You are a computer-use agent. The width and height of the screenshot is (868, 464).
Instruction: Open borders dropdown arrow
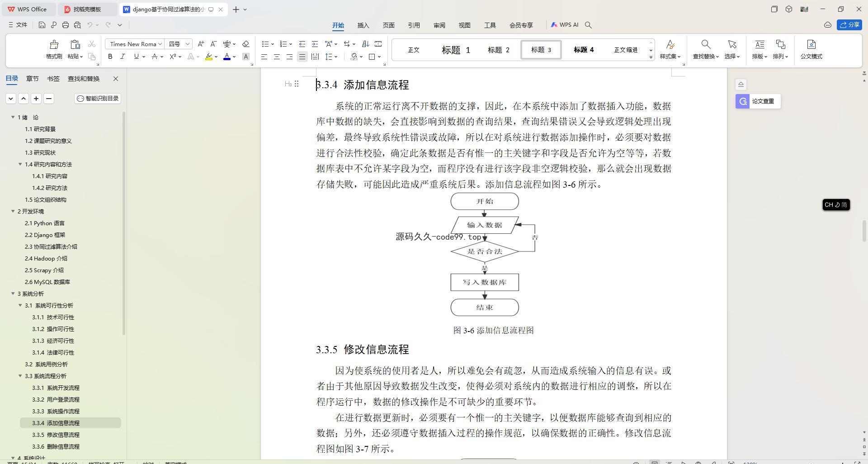point(379,57)
